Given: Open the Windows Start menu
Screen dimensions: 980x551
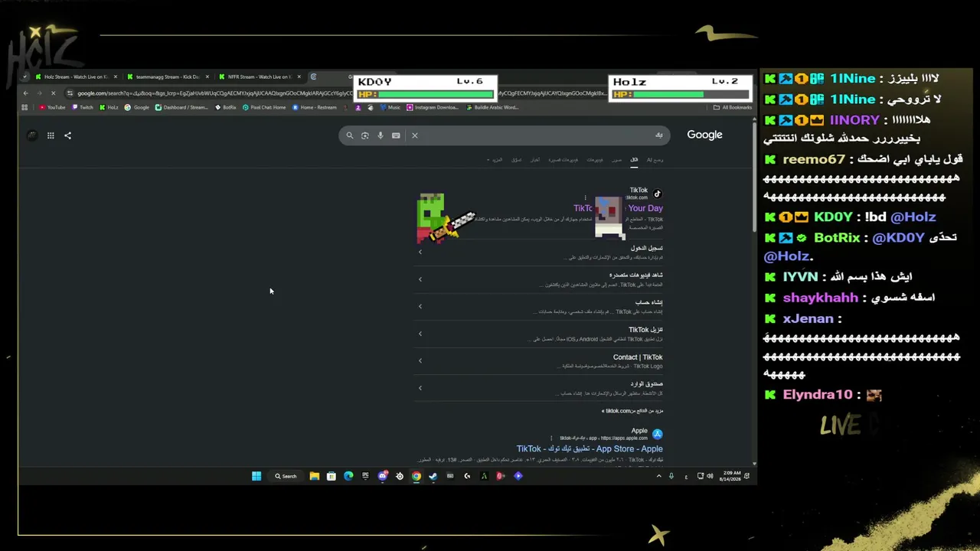Looking at the screenshot, I should pyautogui.click(x=256, y=476).
